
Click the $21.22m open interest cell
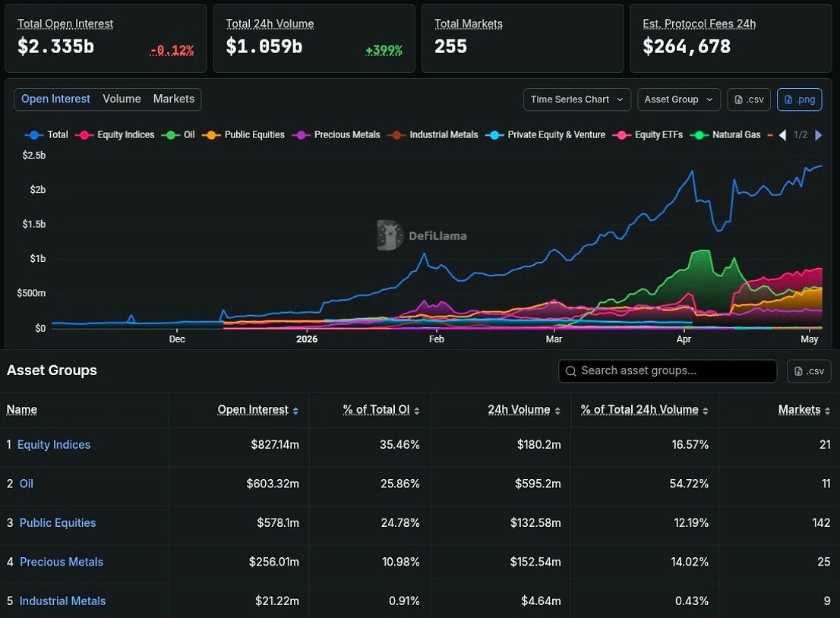(277, 601)
